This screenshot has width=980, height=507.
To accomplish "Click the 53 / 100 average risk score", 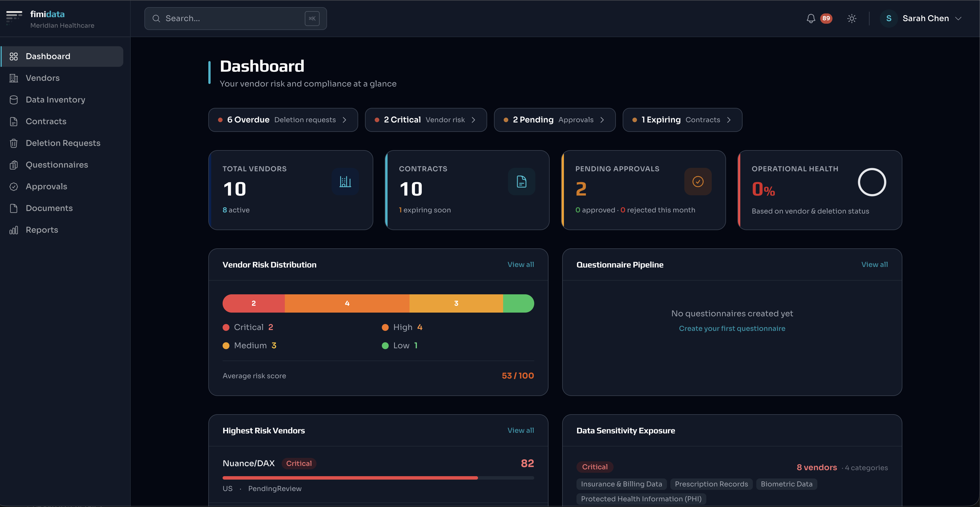I will pyautogui.click(x=518, y=376).
